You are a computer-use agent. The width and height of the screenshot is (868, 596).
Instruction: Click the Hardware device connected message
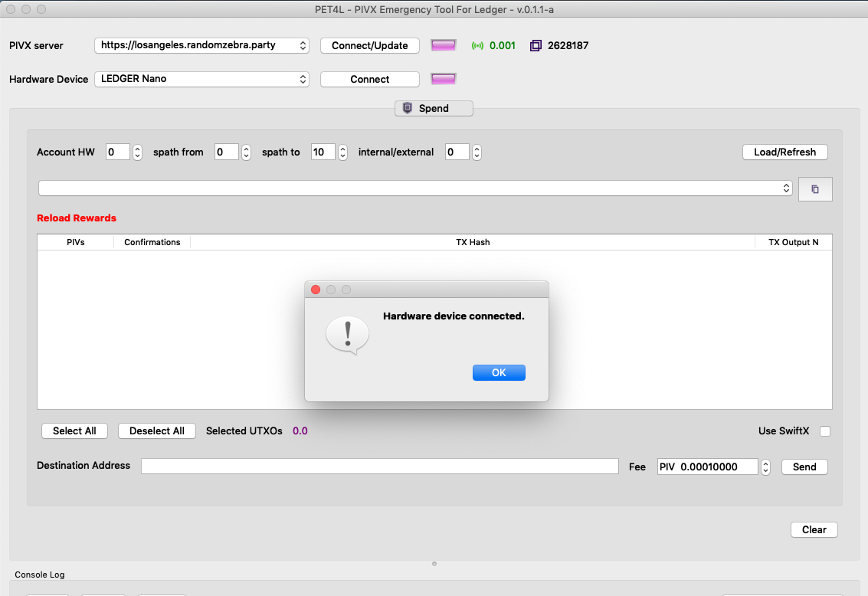[454, 316]
